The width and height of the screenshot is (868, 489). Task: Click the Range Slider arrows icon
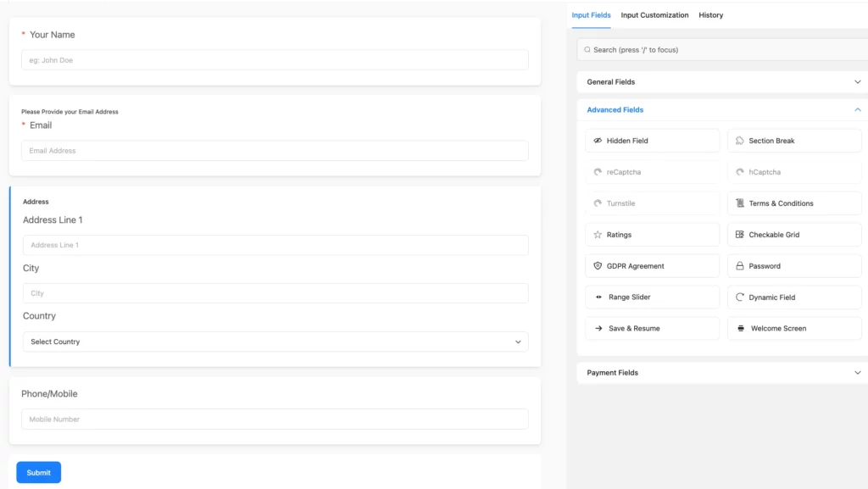click(598, 297)
